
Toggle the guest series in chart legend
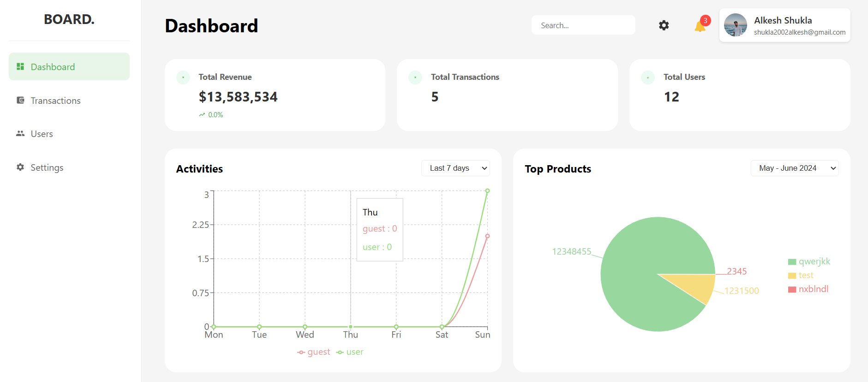tap(314, 352)
